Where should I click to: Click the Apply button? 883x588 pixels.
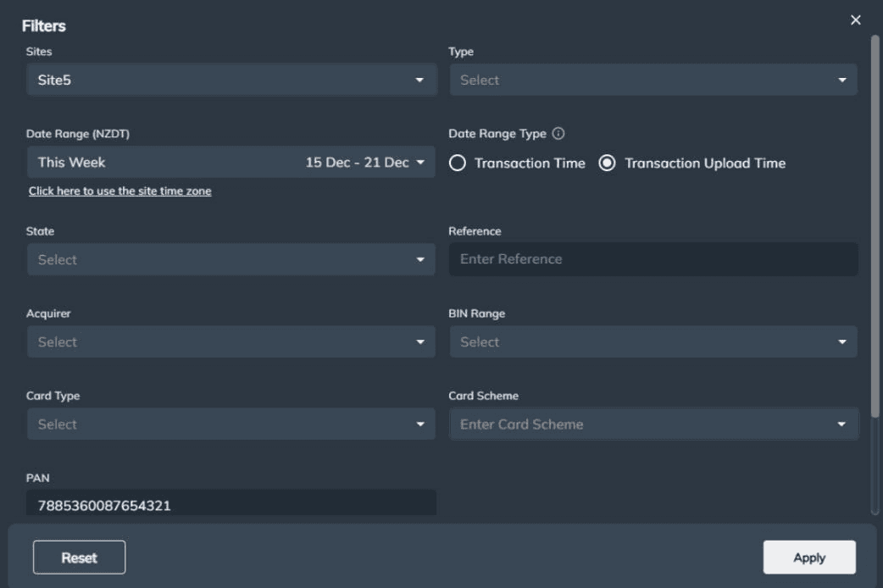(x=809, y=557)
